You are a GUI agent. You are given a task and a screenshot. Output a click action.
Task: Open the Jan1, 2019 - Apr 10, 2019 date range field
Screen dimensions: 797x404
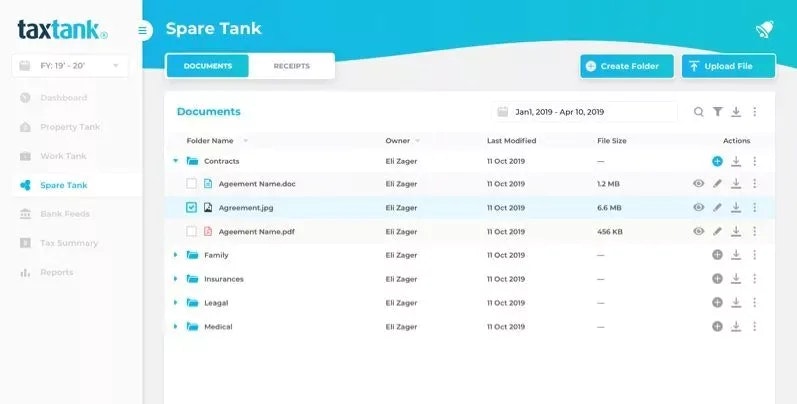coord(585,112)
